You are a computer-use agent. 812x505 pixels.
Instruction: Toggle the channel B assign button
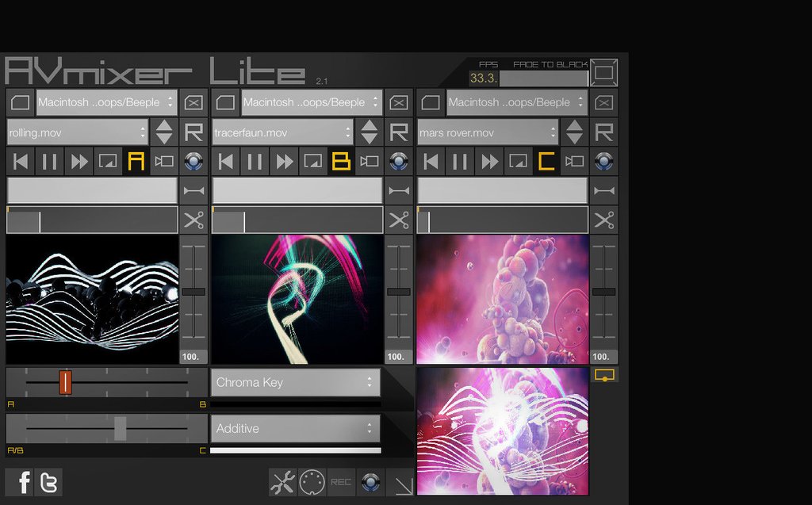[341, 162]
